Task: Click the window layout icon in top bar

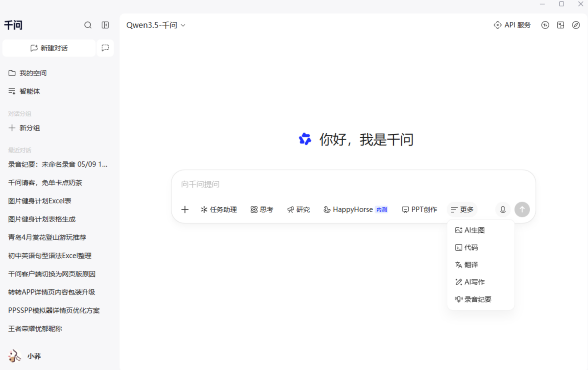Action: [x=561, y=25]
